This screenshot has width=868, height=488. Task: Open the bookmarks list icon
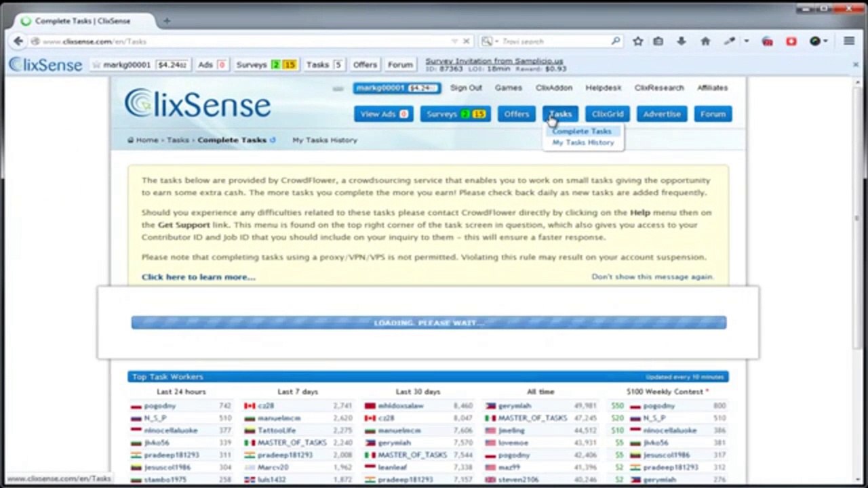pyautogui.click(x=658, y=41)
